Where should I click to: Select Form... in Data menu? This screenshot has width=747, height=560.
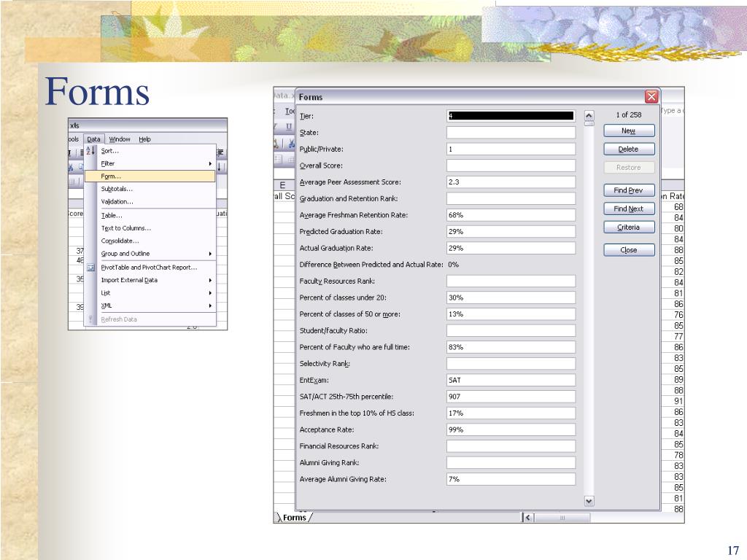(x=150, y=176)
